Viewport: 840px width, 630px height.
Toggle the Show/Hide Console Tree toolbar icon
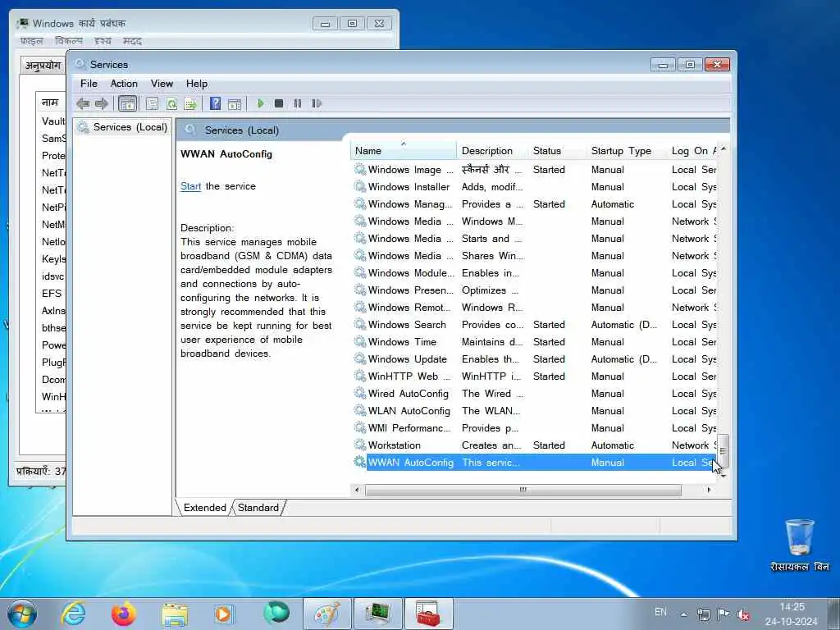pos(127,103)
